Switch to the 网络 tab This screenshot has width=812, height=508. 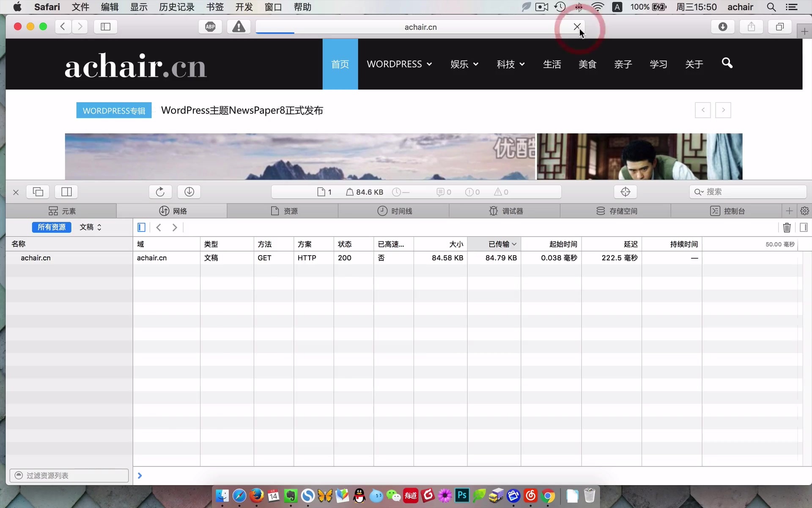pos(173,211)
